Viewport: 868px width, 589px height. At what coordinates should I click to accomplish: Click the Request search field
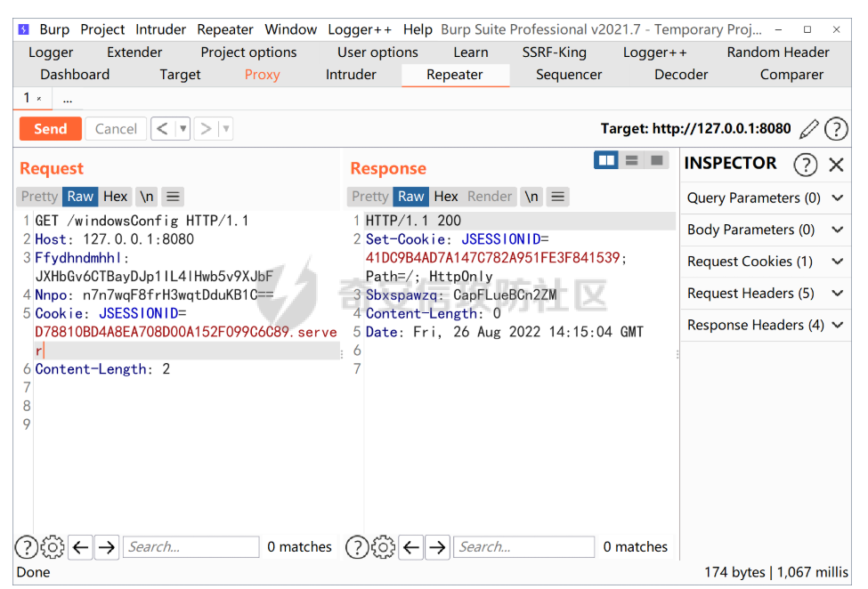pos(191,547)
